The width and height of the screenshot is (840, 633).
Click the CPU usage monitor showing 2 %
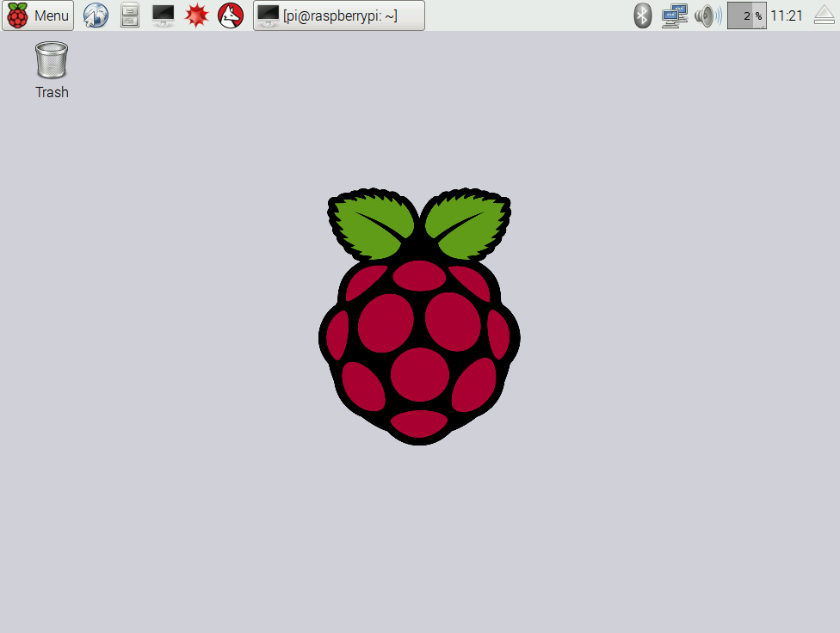click(747, 15)
